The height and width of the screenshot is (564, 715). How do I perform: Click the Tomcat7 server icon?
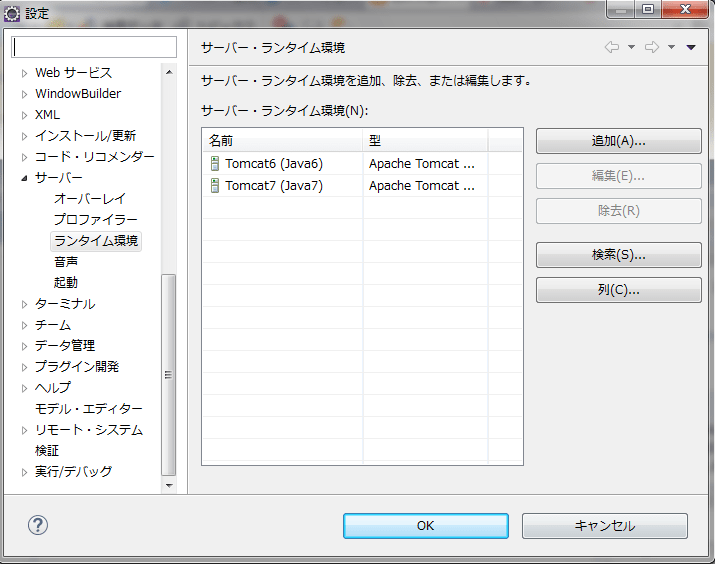pos(214,186)
